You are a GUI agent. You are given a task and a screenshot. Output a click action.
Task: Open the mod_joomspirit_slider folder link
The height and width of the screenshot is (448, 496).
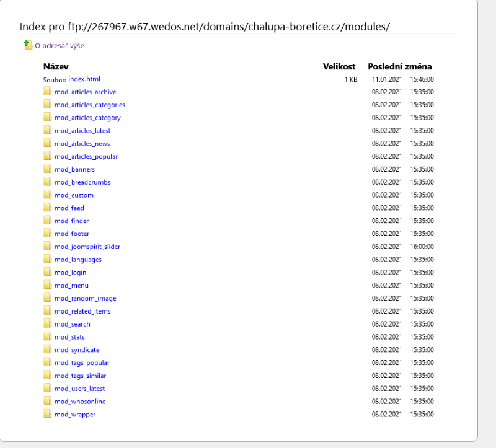[x=87, y=247]
